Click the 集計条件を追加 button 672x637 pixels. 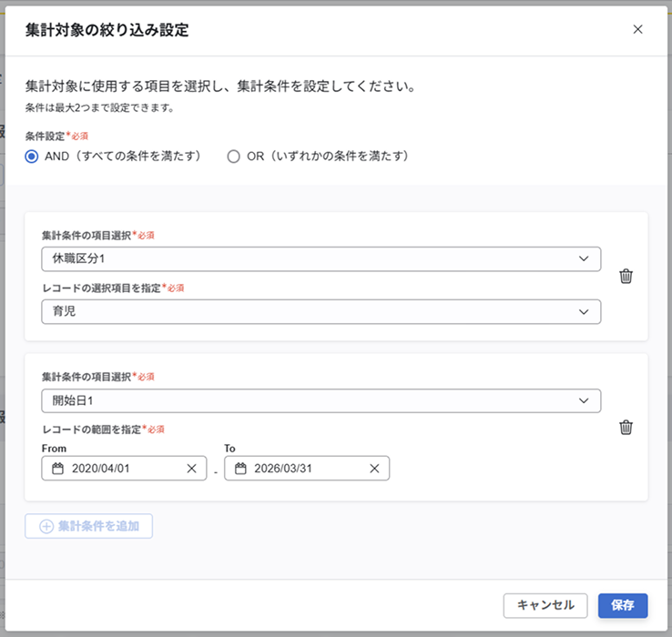pos(88,526)
